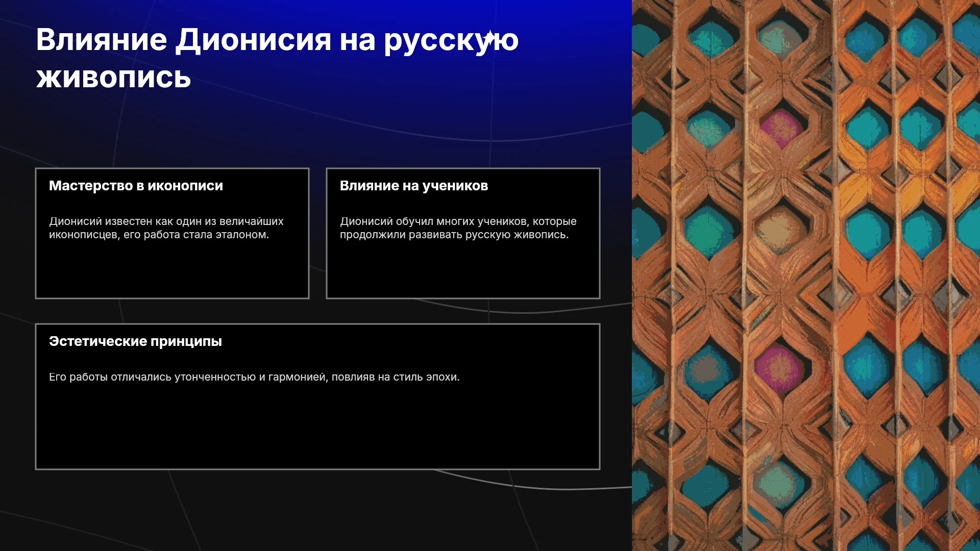Select the slide title 'Влияние Дионисия на русскую живопись'
980x551 pixels.
point(277,59)
